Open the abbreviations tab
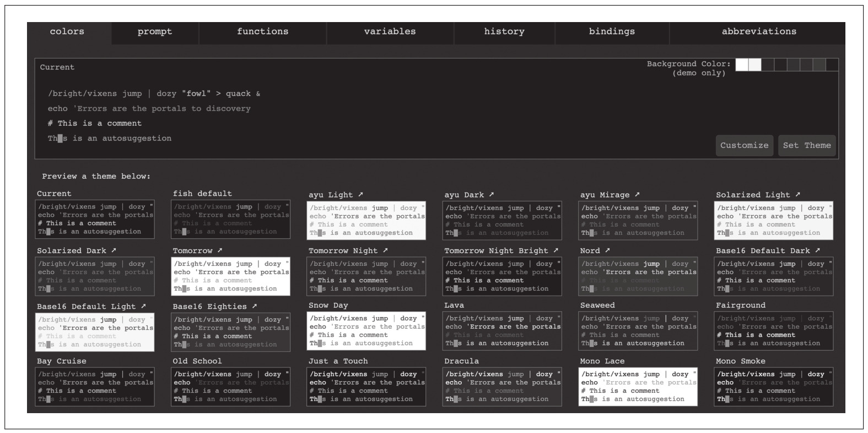Screen dimensions: 868x433 758,32
